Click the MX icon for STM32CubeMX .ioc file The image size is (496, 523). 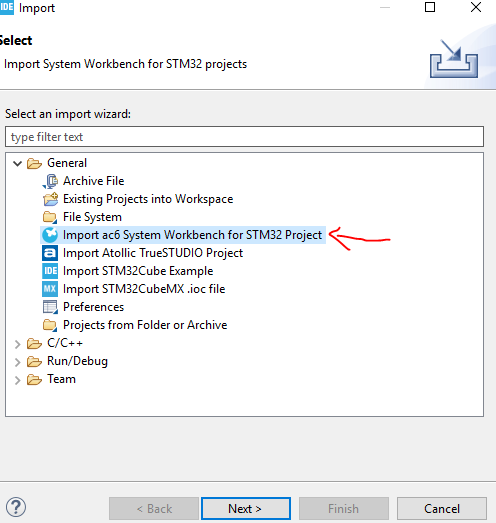(x=50, y=289)
